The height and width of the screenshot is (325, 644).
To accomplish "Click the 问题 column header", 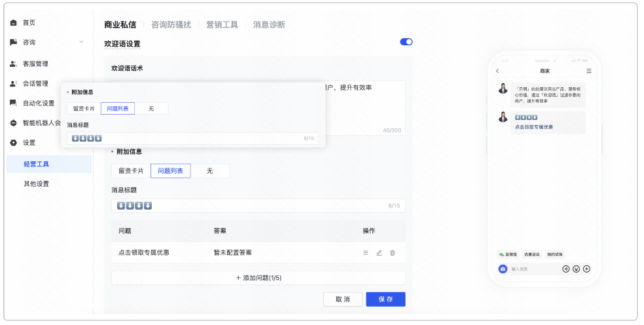I will 125,231.
